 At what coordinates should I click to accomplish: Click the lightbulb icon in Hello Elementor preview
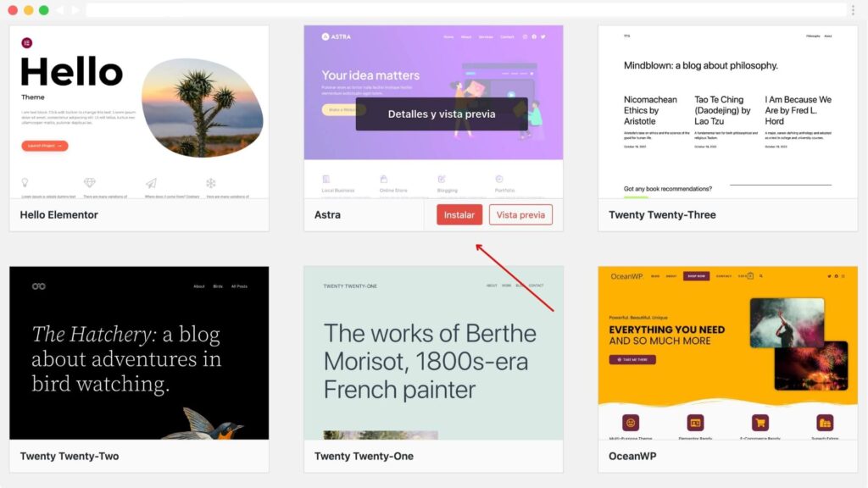(x=25, y=182)
